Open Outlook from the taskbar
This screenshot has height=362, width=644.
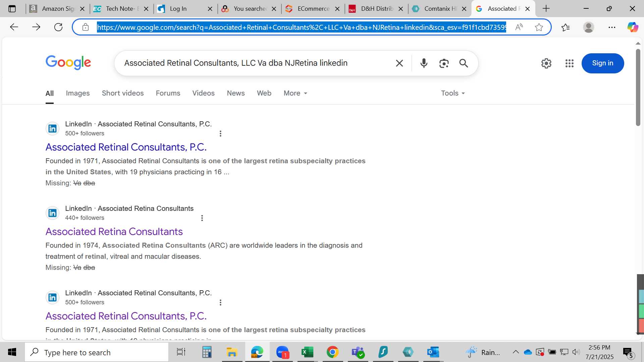(433, 352)
